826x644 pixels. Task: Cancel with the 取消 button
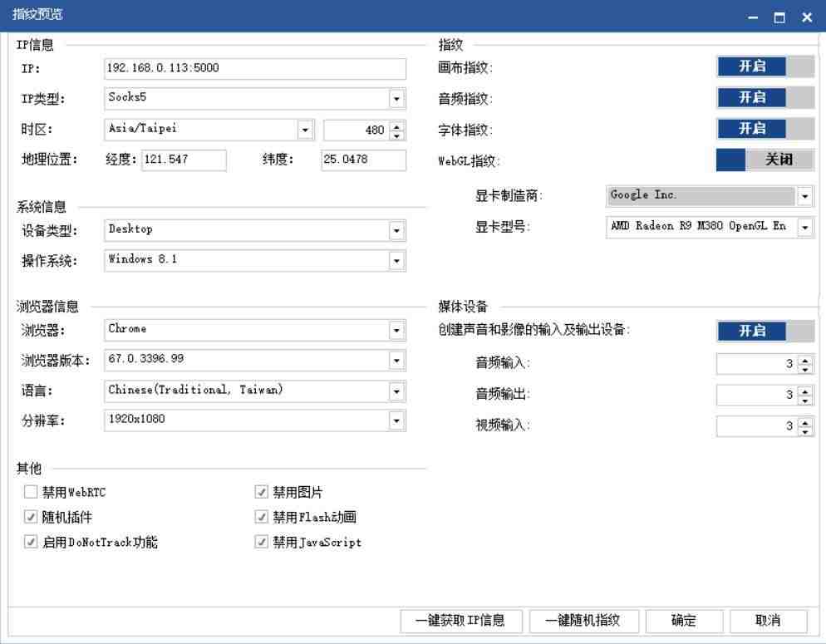[768, 621]
